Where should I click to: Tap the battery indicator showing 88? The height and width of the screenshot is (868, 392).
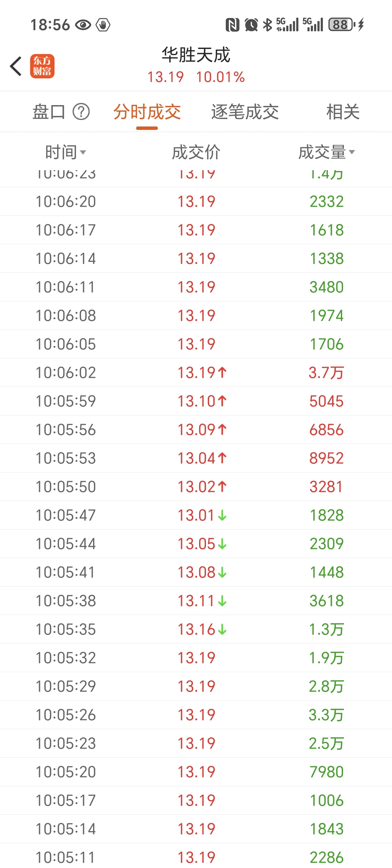point(341,24)
